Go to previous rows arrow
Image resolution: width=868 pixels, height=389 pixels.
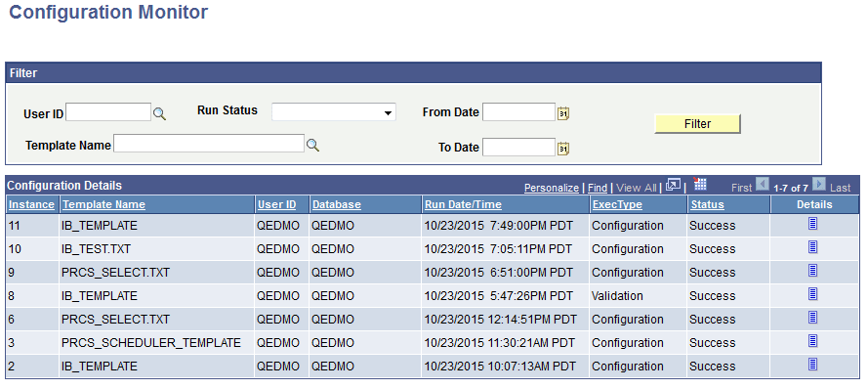tap(763, 185)
